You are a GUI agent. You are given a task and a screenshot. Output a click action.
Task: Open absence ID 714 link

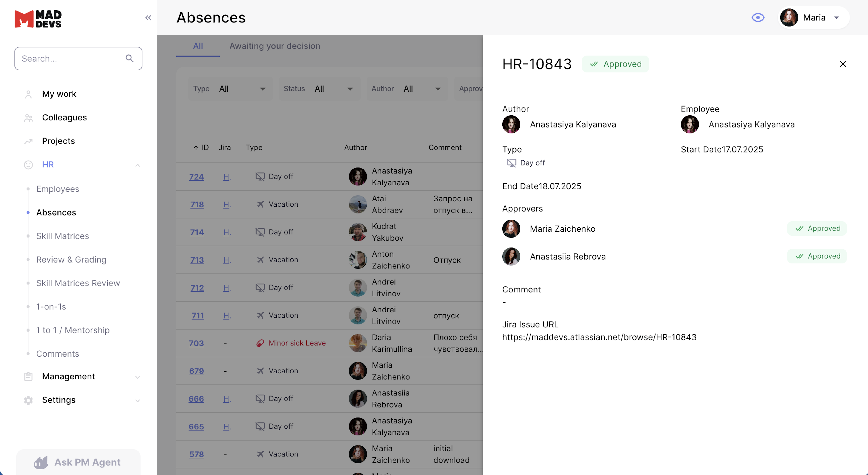pyautogui.click(x=197, y=233)
